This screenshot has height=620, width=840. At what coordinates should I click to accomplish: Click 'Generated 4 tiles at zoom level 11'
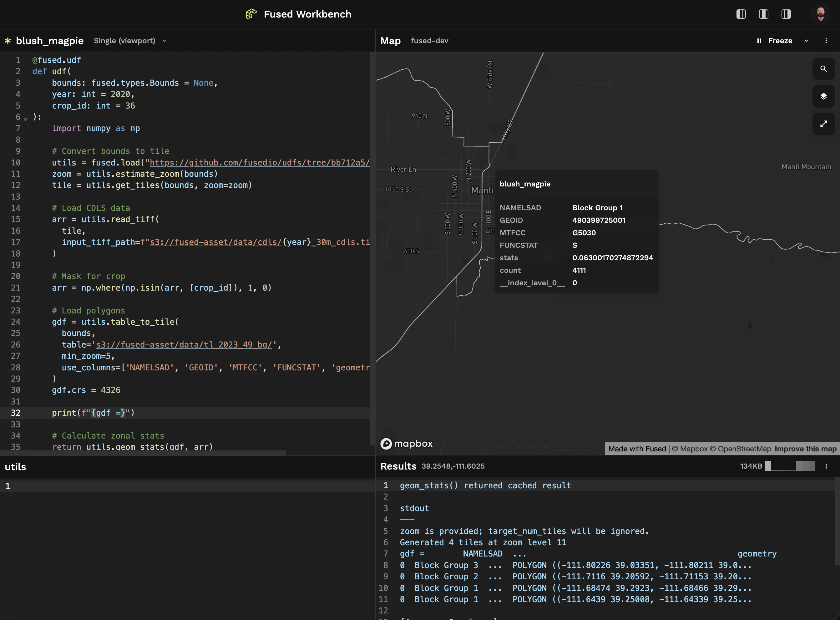tap(483, 542)
